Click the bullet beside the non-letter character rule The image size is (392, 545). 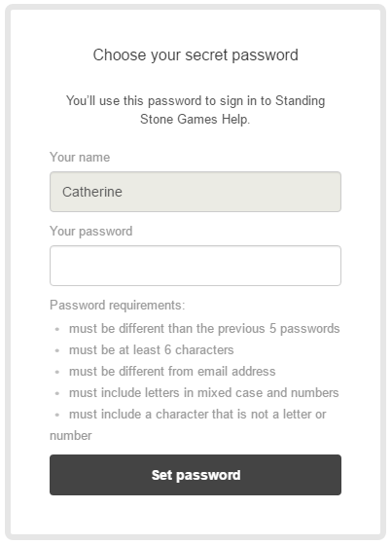(x=57, y=415)
